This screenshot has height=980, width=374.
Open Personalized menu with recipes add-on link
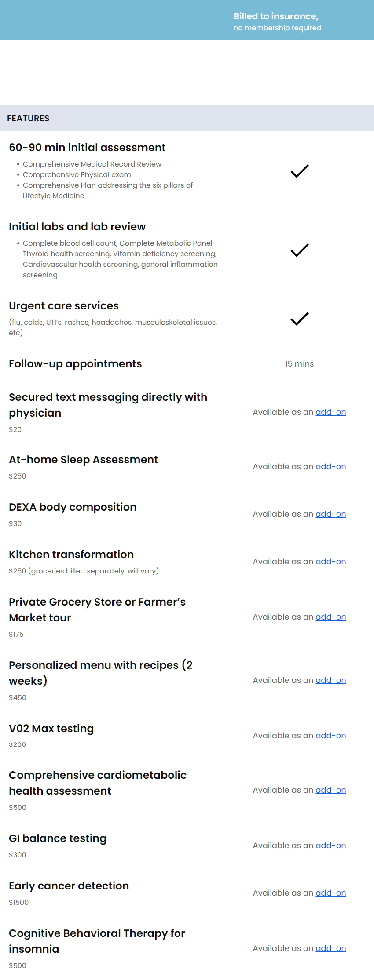pyautogui.click(x=331, y=680)
